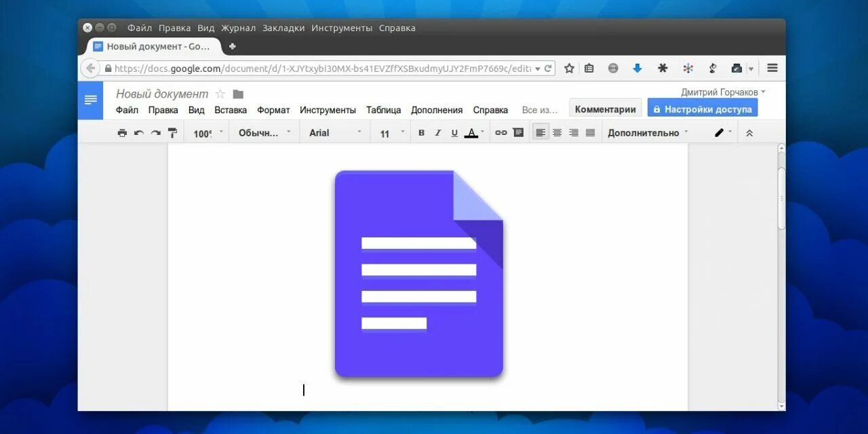Select the browser tab Новый документ

(x=155, y=46)
